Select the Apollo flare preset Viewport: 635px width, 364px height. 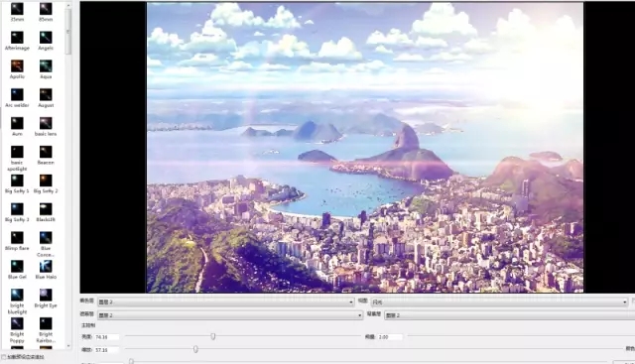[x=17, y=69]
